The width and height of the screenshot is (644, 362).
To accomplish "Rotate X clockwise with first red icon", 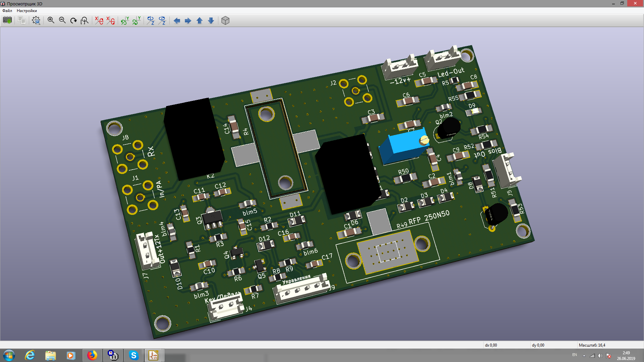I will coord(99,20).
